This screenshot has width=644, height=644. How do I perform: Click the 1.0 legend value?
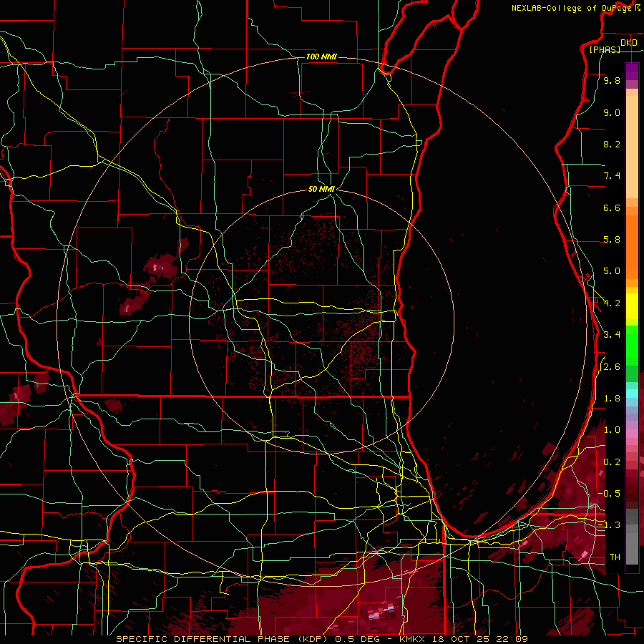(x=612, y=430)
